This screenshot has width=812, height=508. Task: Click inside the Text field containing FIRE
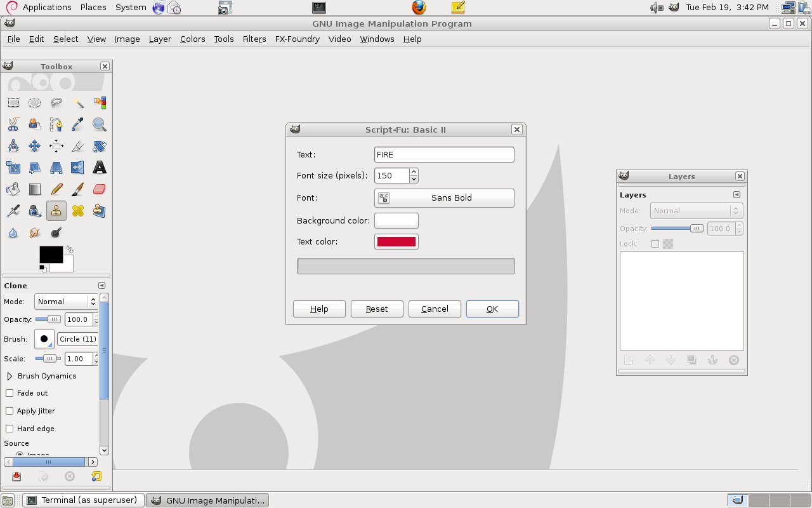pyautogui.click(x=443, y=154)
